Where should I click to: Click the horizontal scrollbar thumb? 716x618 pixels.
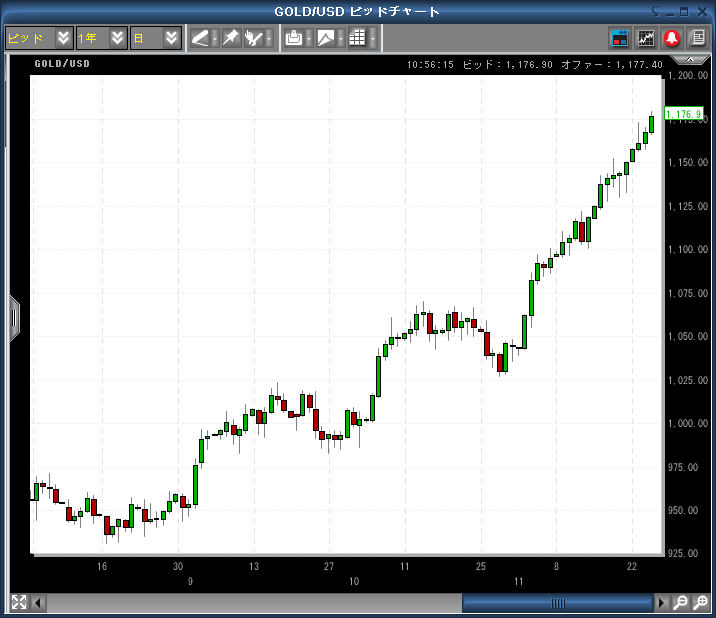pyautogui.click(x=557, y=602)
